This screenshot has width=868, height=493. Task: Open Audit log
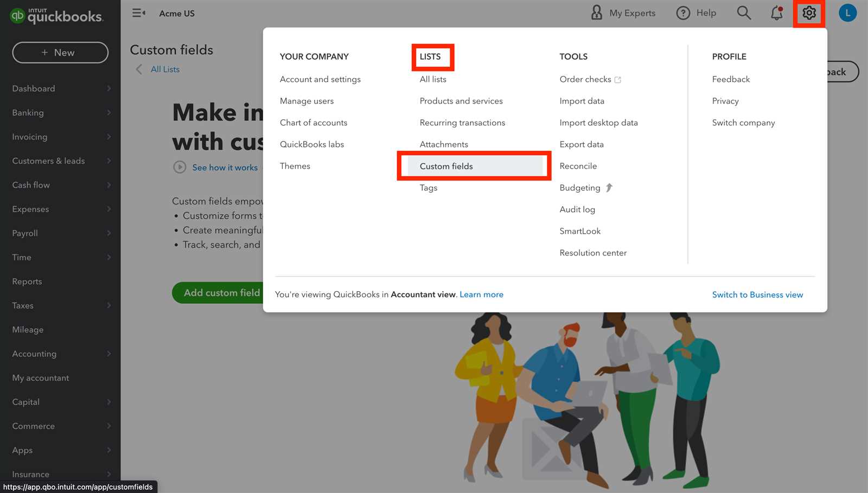click(577, 209)
